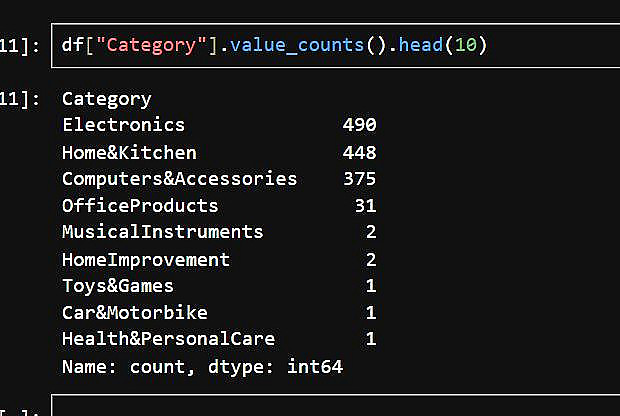
Task: Click the output prompt of cell 11
Action: (x=20, y=99)
